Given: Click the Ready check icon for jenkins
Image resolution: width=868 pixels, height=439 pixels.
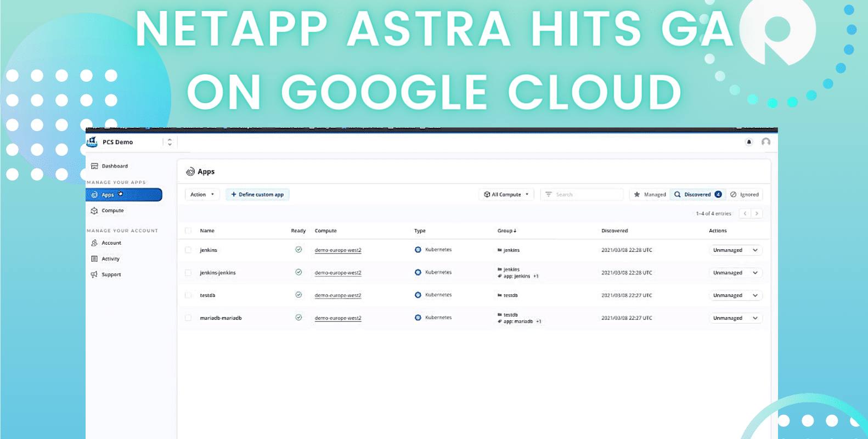Looking at the screenshot, I should click(x=298, y=250).
